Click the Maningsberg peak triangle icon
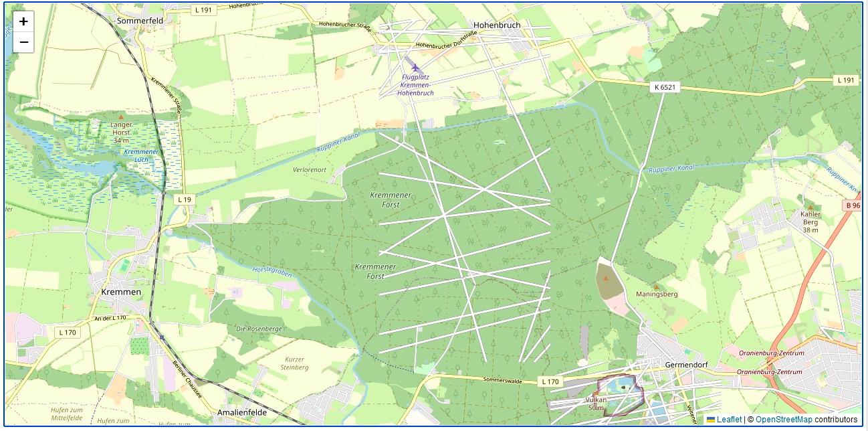Viewport: 868px width, 431px height. pyautogui.click(x=656, y=286)
